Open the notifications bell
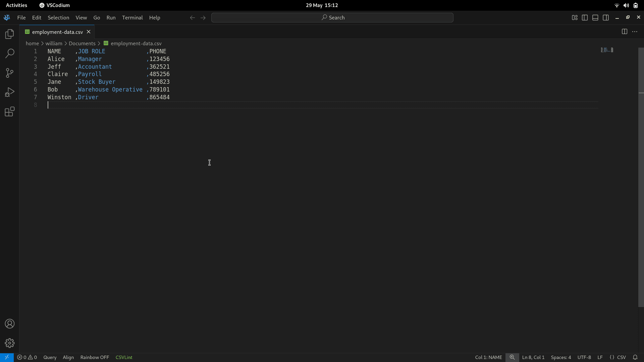The height and width of the screenshot is (362, 644). (635, 357)
